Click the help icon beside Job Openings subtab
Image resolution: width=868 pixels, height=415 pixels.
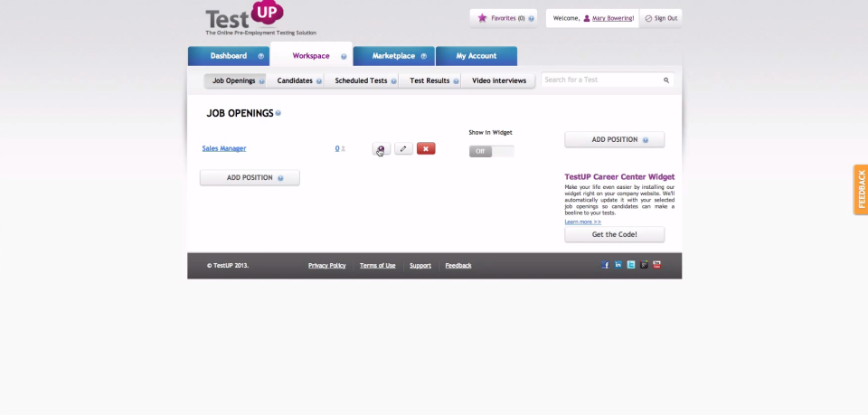261,81
